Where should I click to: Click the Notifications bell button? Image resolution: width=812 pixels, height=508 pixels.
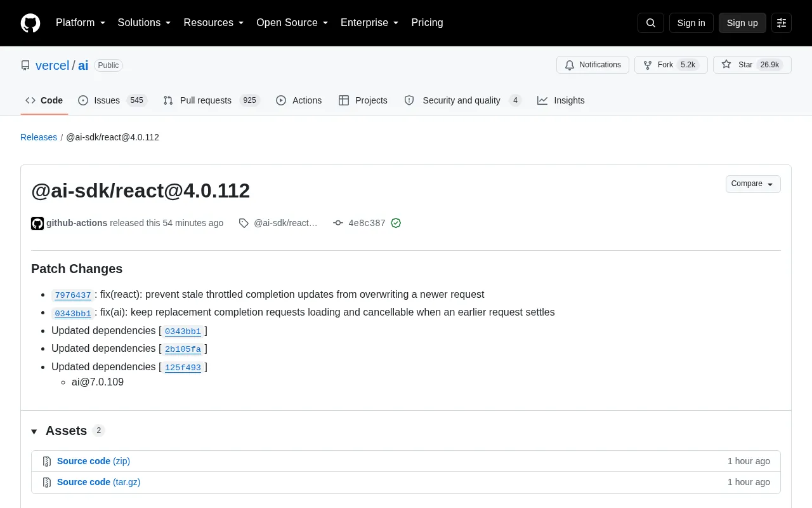[x=593, y=65]
